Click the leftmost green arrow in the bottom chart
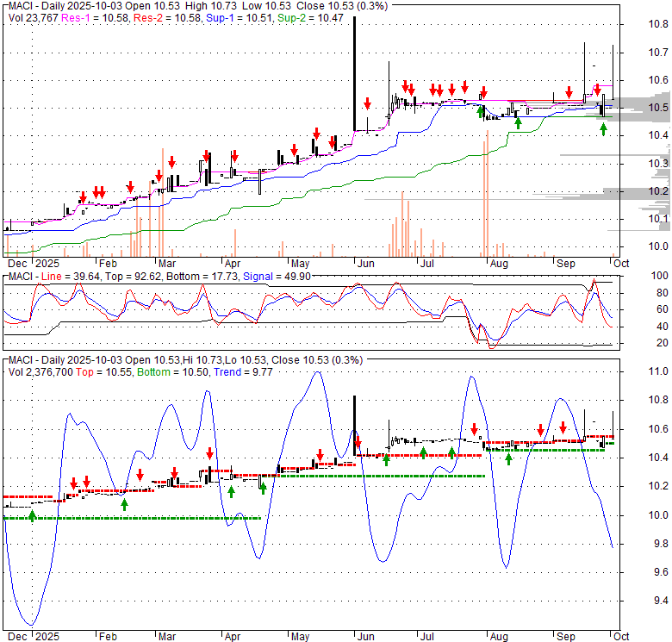672x642 pixels. pos(33,515)
